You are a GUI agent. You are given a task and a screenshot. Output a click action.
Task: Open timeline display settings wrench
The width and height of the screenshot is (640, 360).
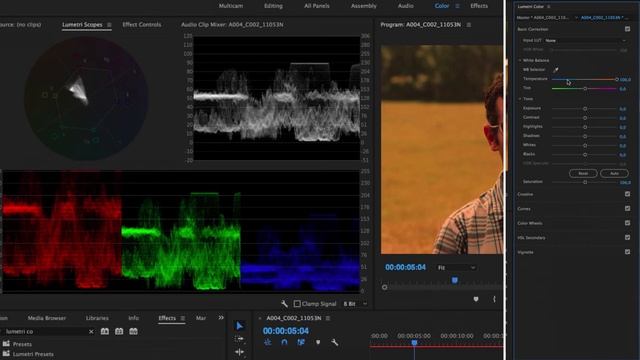(x=335, y=342)
